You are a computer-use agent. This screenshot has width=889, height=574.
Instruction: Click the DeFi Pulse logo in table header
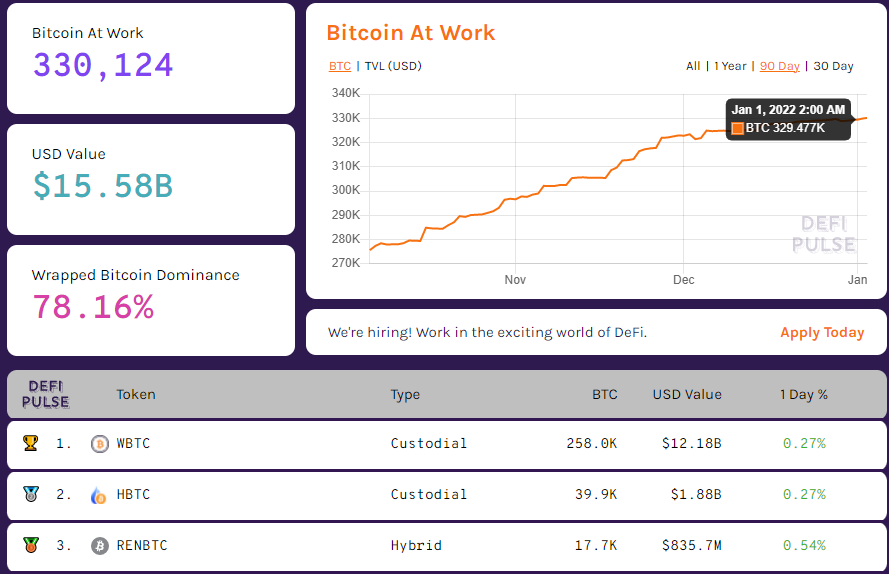coord(46,394)
